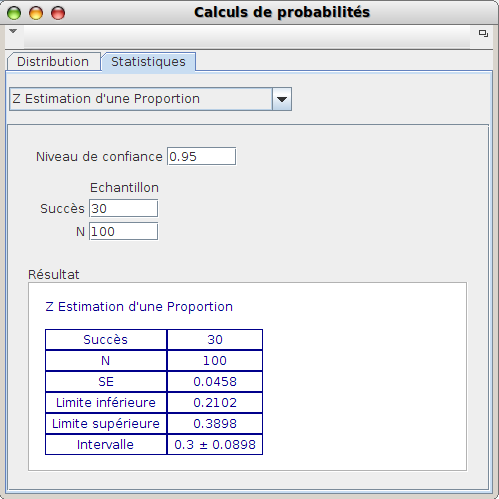The image size is (499, 499).
Task: Click the N sample size field
Action: [124, 231]
